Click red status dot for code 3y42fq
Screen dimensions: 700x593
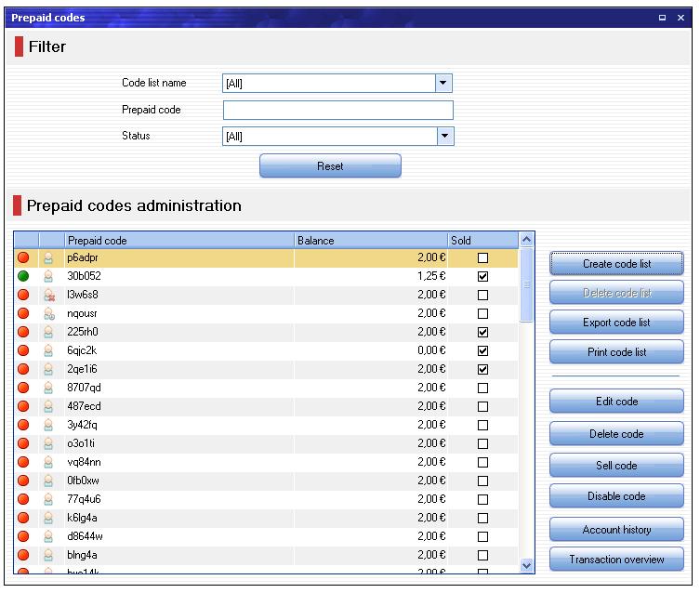click(x=23, y=425)
